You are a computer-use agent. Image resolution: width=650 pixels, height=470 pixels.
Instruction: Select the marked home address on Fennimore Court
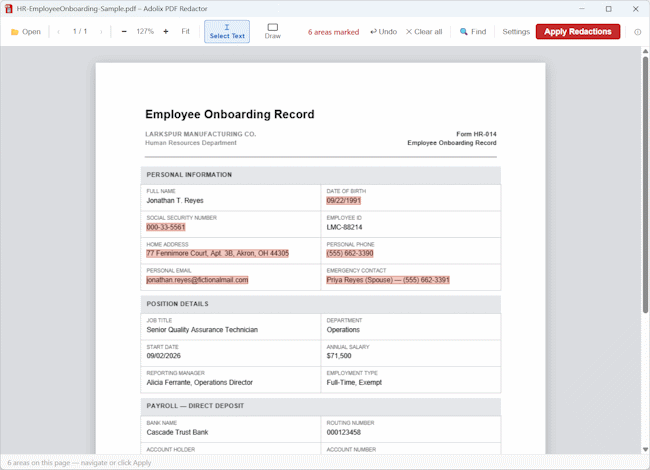click(218, 253)
